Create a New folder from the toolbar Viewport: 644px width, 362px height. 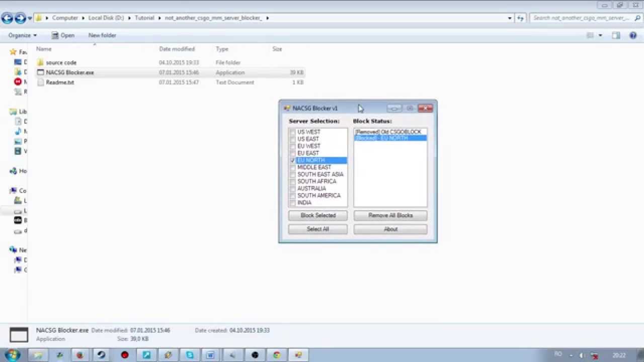pyautogui.click(x=102, y=35)
